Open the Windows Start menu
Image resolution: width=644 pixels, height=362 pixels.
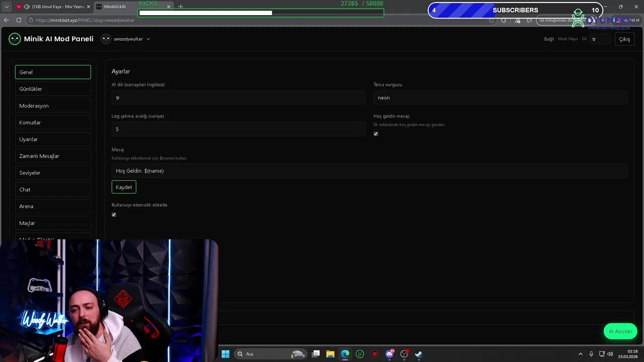tap(225, 354)
